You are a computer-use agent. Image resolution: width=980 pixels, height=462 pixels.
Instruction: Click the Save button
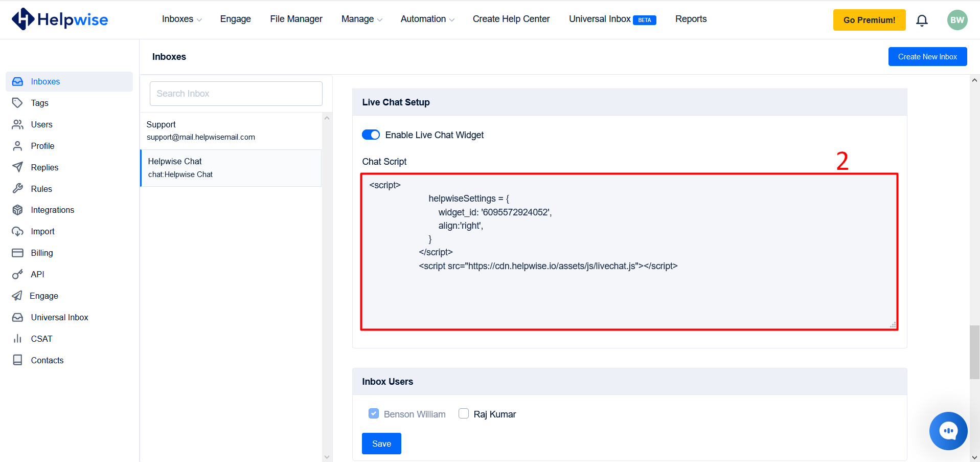tap(381, 444)
